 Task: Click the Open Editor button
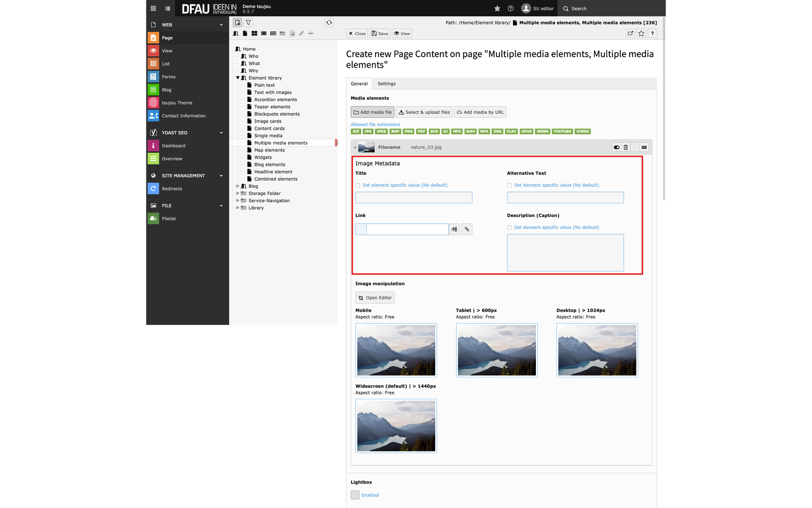tap(375, 298)
